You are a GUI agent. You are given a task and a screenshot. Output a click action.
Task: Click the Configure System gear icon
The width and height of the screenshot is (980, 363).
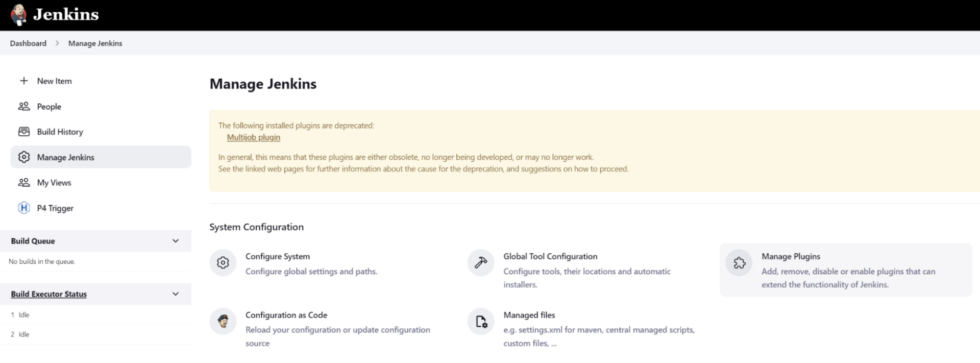(223, 262)
